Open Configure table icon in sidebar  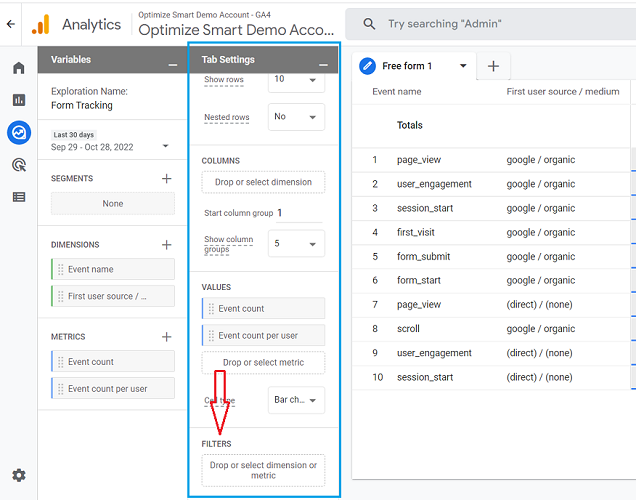click(x=19, y=197)
